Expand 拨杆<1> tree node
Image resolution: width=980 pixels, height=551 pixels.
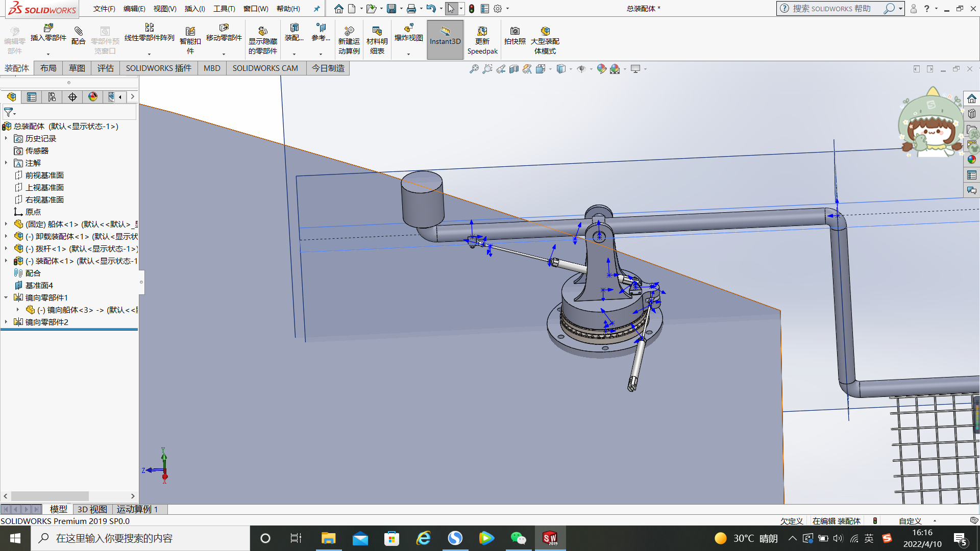tap(6, 248)
